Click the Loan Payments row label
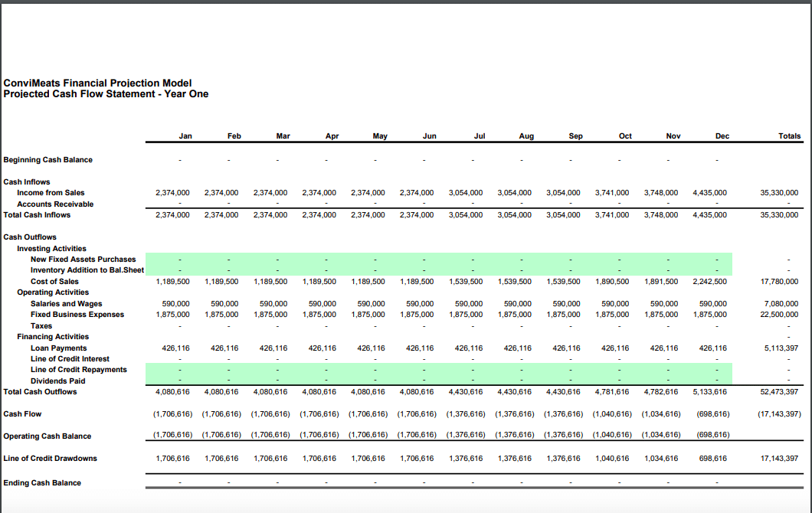 (58, 348)
